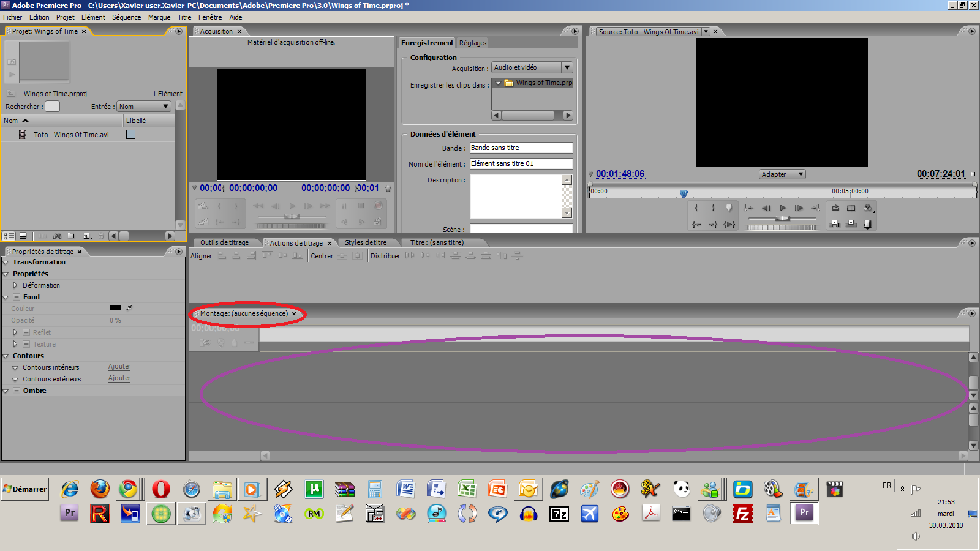Play the Source monitor clip
The height and width of the screenshot is (551, 980).
point(783,208)
